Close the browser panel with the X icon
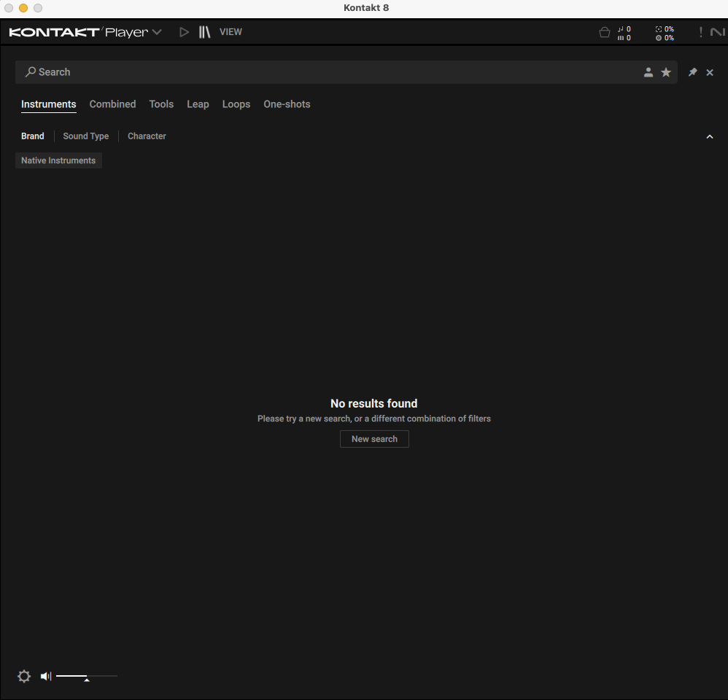This screenshot has width=728, height=700. (x=710, y=72)
